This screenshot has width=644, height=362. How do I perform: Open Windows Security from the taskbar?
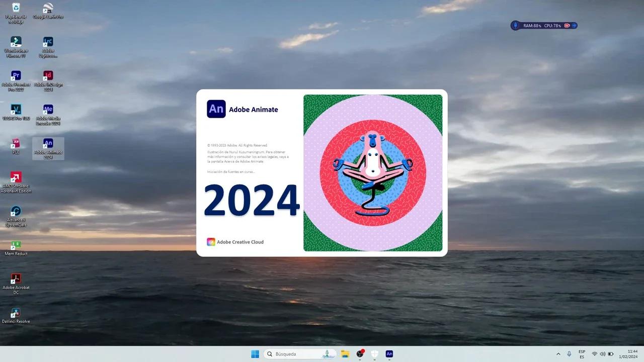point(374,354)
